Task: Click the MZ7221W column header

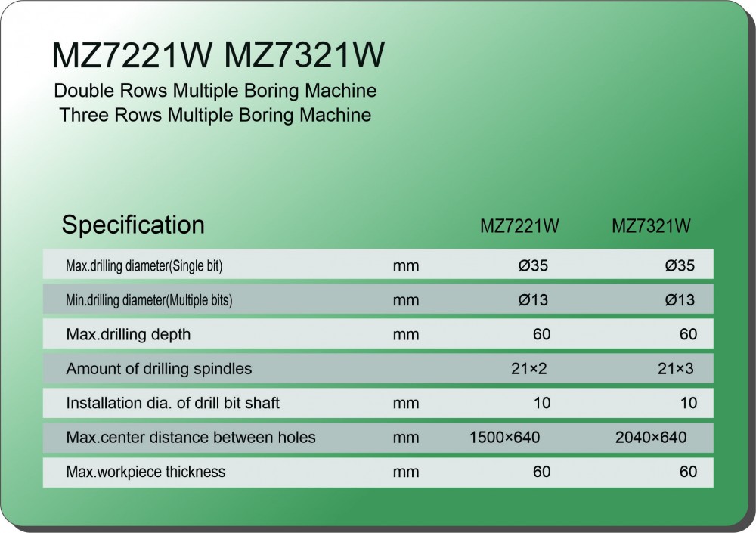Action: (520, 227)
